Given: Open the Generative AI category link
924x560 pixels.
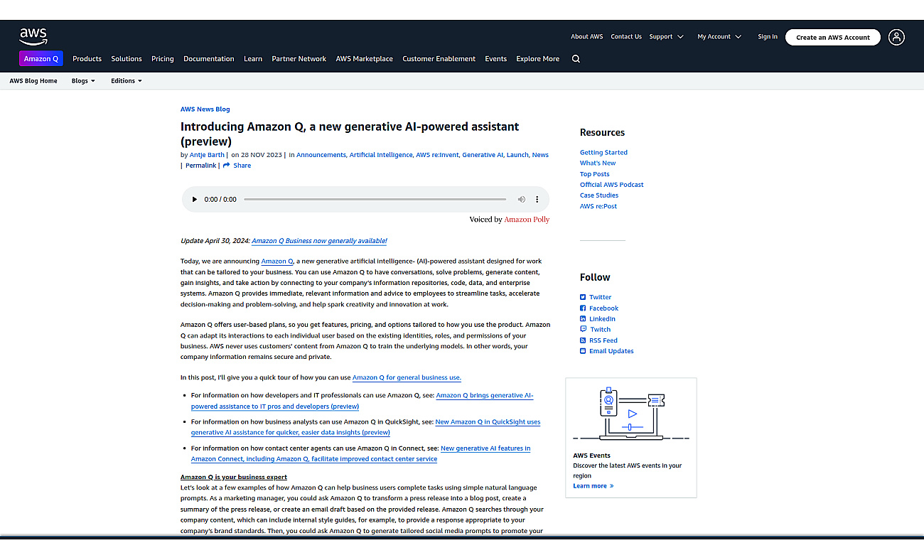Looking at the screenshot, I should point(483,155).
